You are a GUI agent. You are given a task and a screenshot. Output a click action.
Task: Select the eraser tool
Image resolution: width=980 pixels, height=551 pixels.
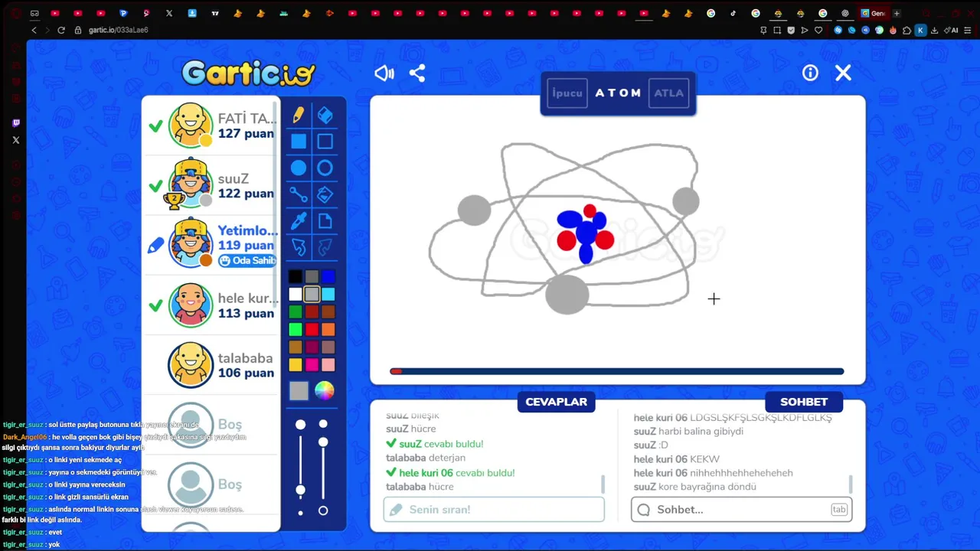[x=325, y=115]
